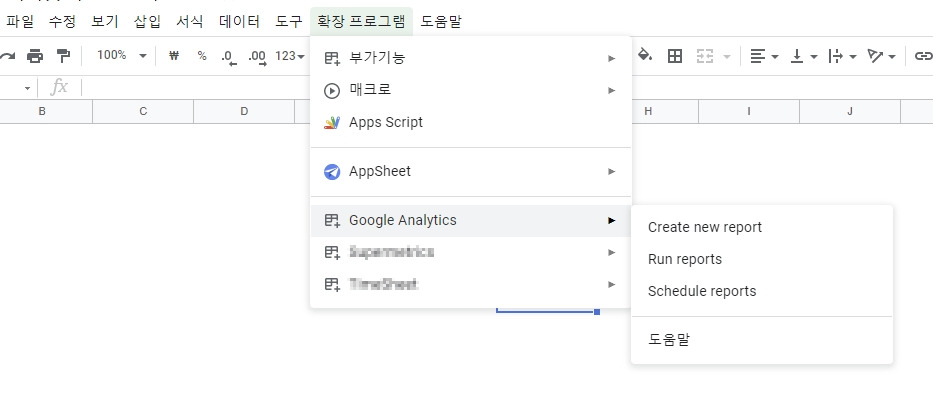933x420 pixels.
Task: Format as currency with won icon
Action: (174, 56)
